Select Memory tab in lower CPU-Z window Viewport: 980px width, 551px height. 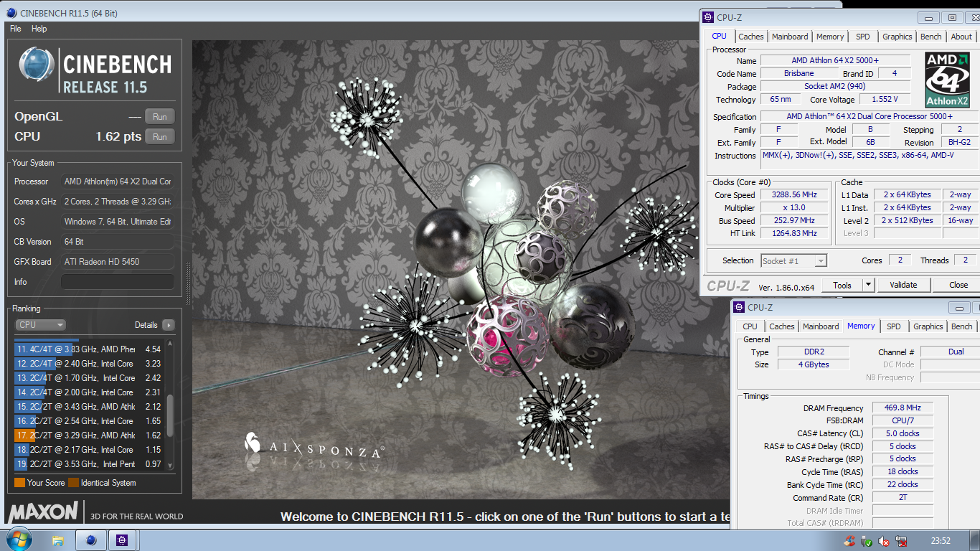(x=861, y=326)
